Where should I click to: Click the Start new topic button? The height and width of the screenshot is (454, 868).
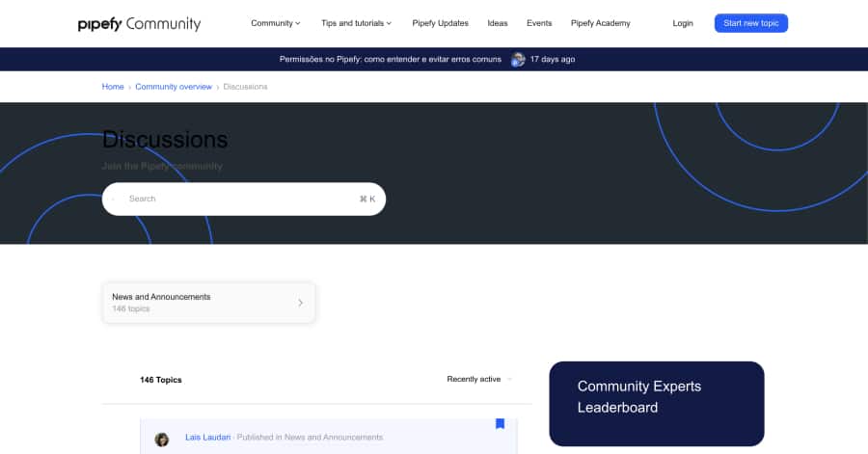coord(750,23)
